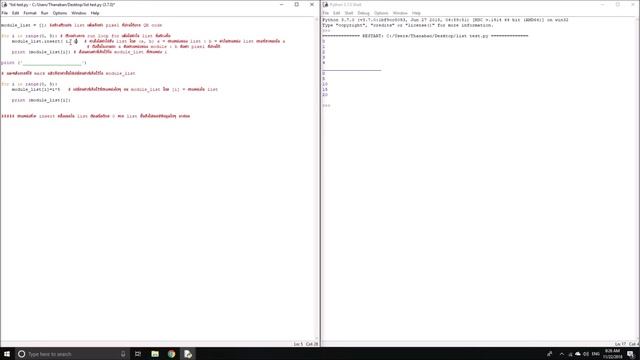Screen dimensions: 640x360
Task: Open Help menu in editor window
Action: 95,13
